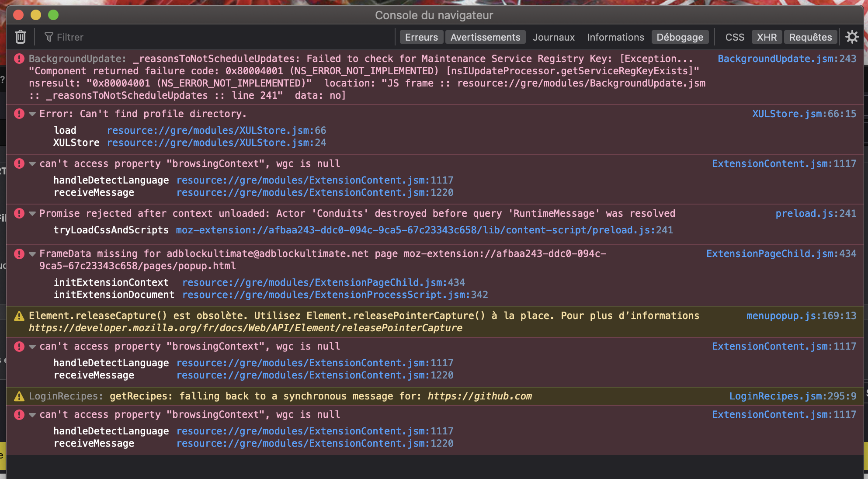Viewport: 868px width, 479px height.
Task: Click error icon on BackgroundUpdate message
Action: tap(19, 59)
